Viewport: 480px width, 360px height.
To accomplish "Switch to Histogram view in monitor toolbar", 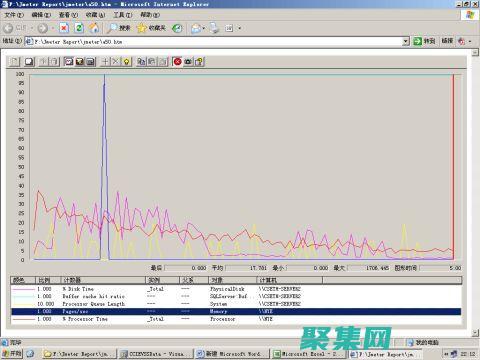I will [79, 61].
